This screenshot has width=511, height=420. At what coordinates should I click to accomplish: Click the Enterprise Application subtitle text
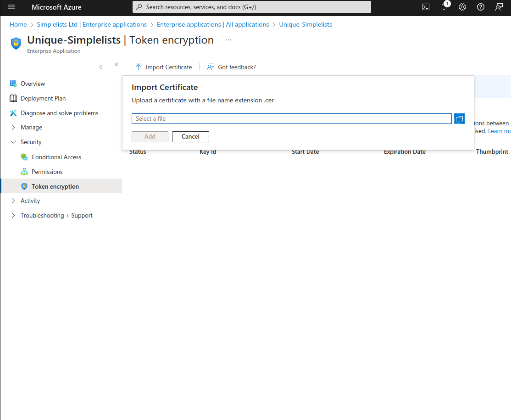(x=54, y=51)
